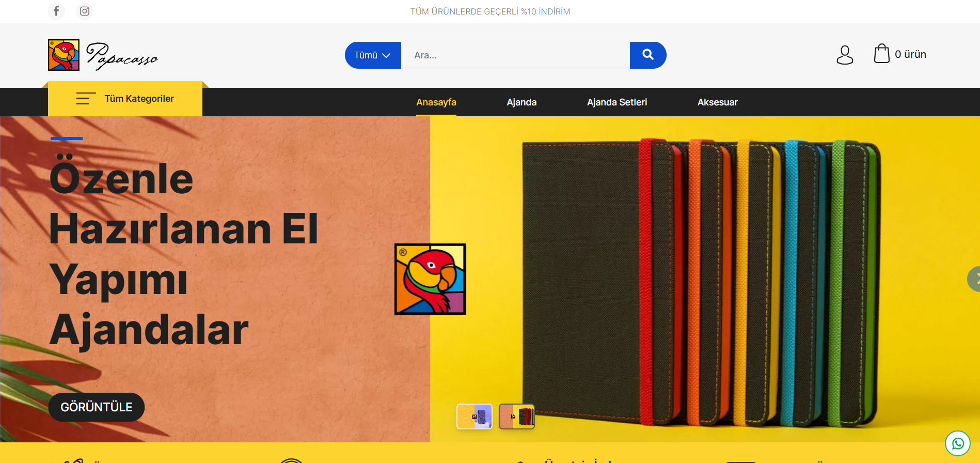
Task: Focus the Ara... search input field
Action: point(515,55)
